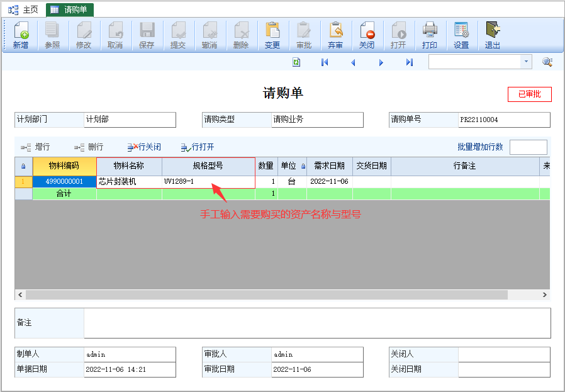This screenshot has width=565, height=392.
Task: Click the 请购类型 field showing 请购业务
Action: 317,120
